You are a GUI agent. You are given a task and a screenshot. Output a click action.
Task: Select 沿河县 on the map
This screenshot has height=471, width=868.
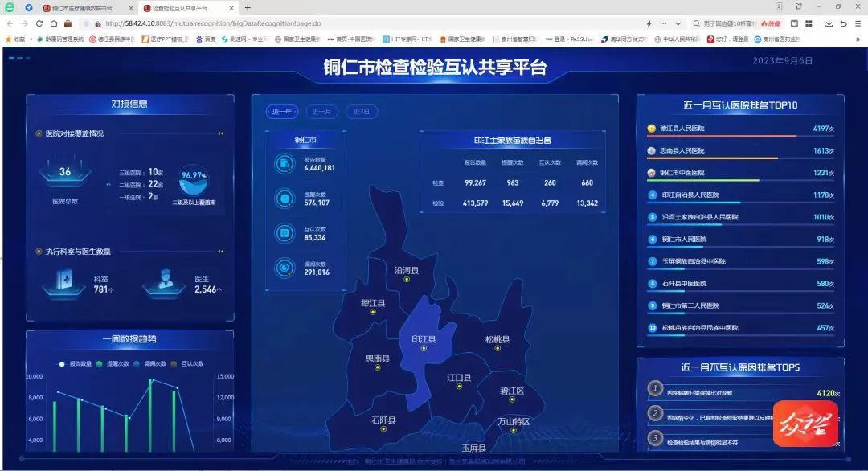click(x=407, y=271)
